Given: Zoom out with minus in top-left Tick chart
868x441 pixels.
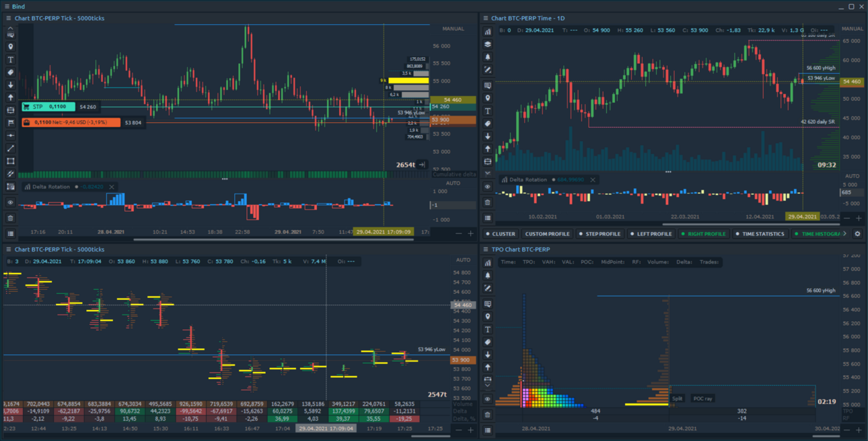Looking at the screenshot, I should click(459, 233).
